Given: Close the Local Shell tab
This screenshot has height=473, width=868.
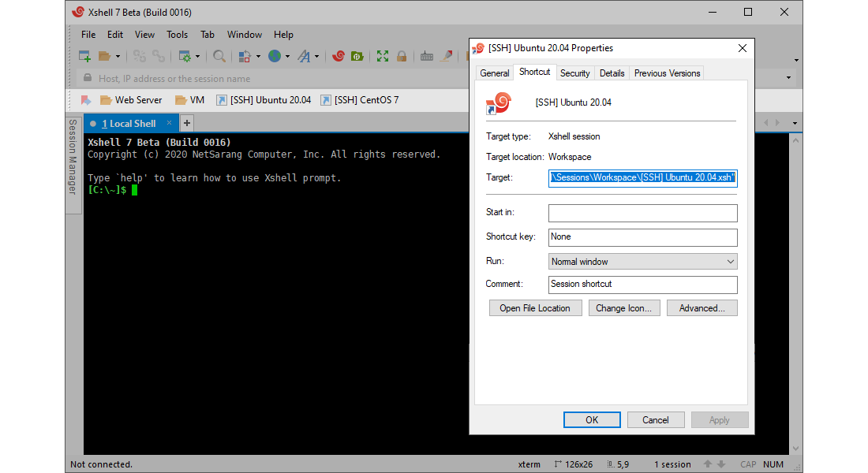Looking at the screenshot, I should 170,123.
